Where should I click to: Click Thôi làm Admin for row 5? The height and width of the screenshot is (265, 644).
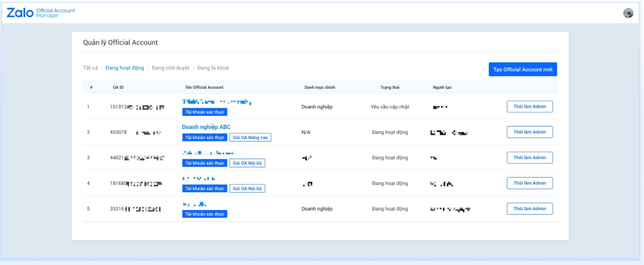coord(529,209)
